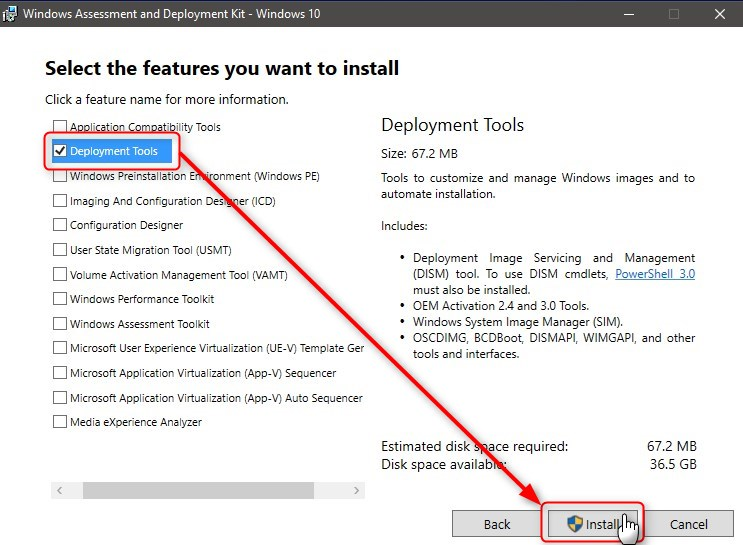743x545 pixels.
Task: Check Media eXperience Analyzer checkbox
Action: (x=60, y=421)
